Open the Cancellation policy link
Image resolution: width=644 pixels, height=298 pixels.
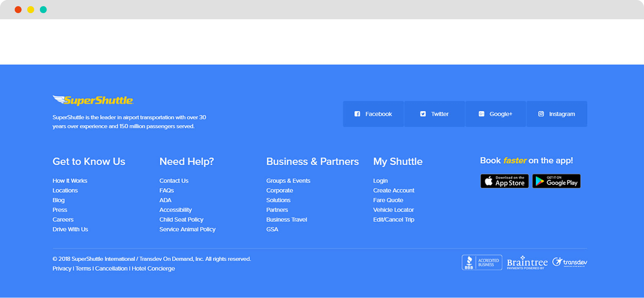[x=111, y=269]
